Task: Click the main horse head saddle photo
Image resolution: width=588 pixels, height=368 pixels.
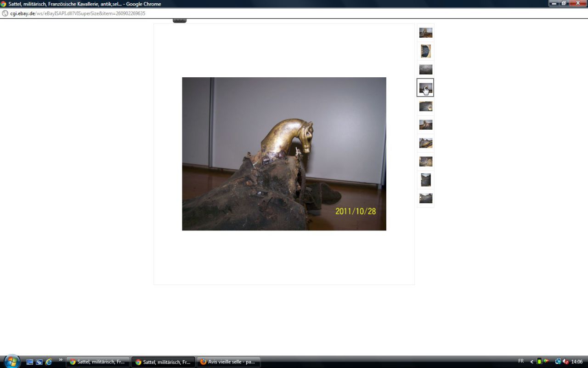Action: [x=284, y=154]
